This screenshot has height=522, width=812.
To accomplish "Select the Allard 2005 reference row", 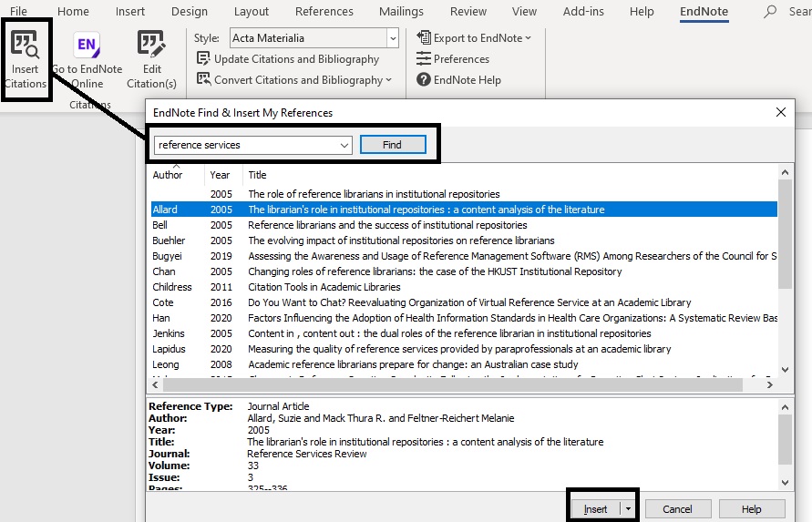I will [x=464, y=210].
